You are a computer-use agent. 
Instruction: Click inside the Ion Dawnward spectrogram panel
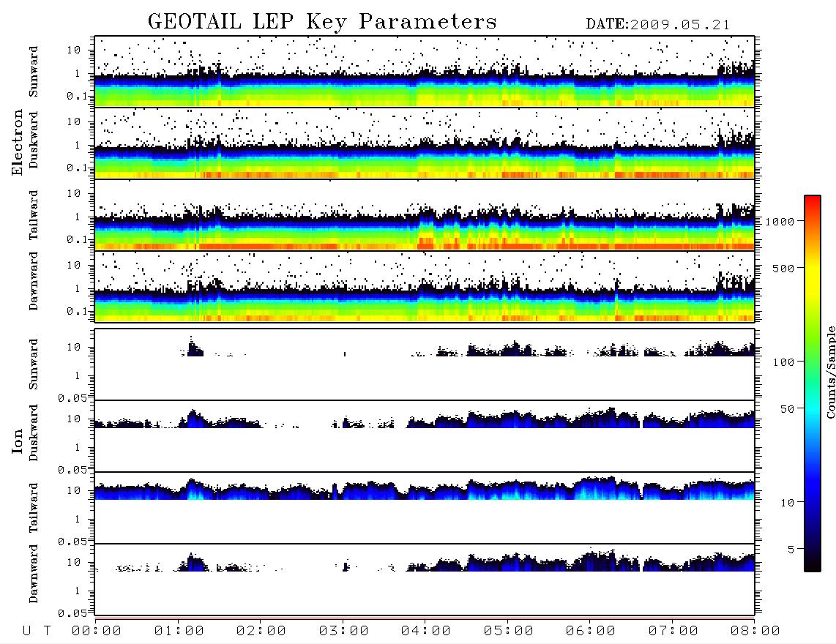(425, 580)
